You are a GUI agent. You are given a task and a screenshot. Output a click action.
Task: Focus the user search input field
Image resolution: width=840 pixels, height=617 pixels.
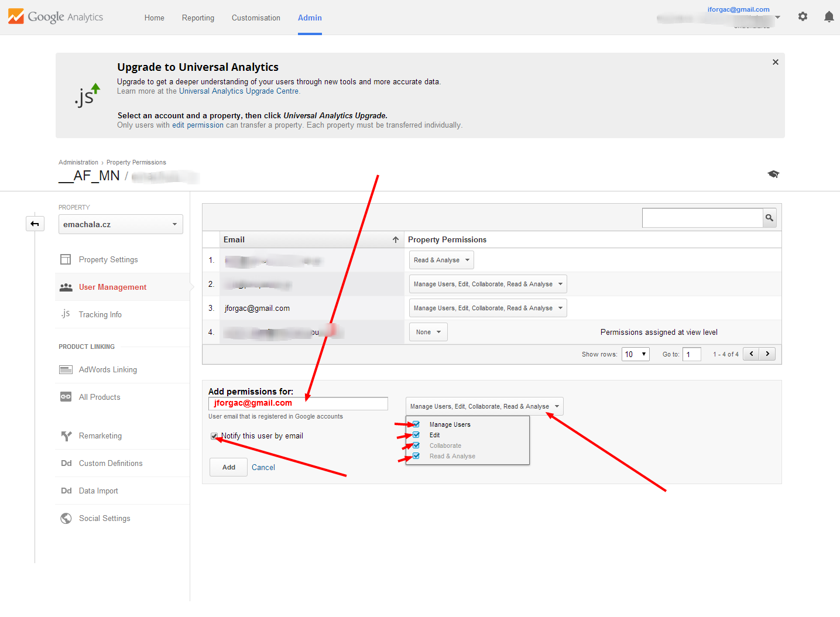tap(702, 218)
